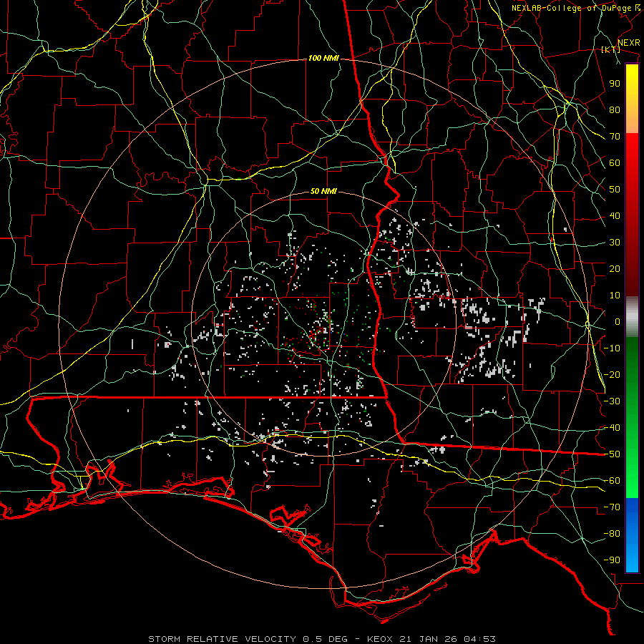The width and height of the screenshot is (644, 644).
Task: Pick the positive 50 scale value
Action: click(615, 190)
